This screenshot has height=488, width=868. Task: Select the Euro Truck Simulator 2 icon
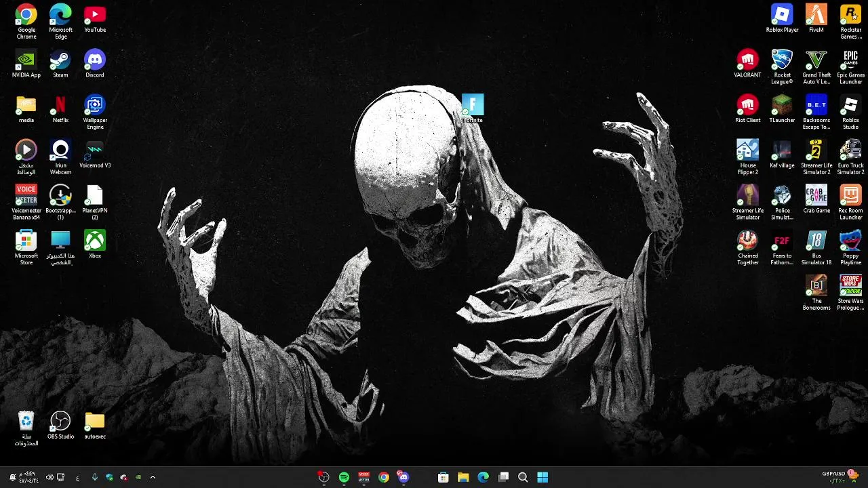tap(850, 157)
